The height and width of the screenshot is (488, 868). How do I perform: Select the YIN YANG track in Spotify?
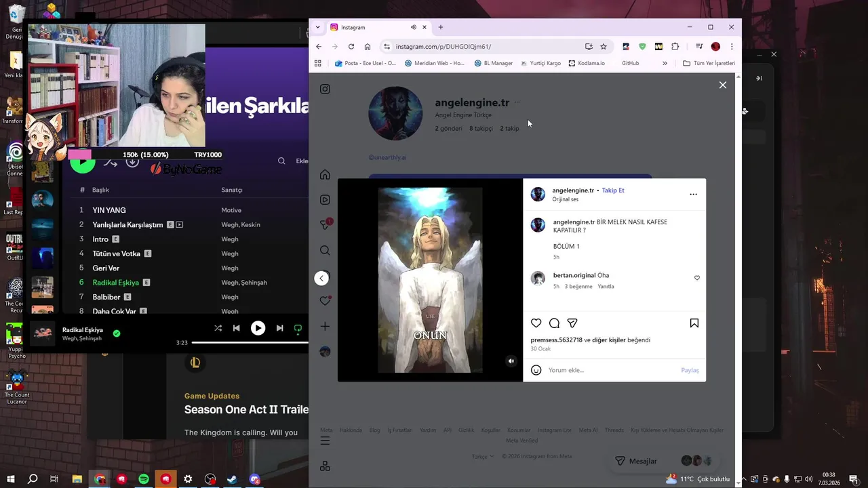coord(109,210)
